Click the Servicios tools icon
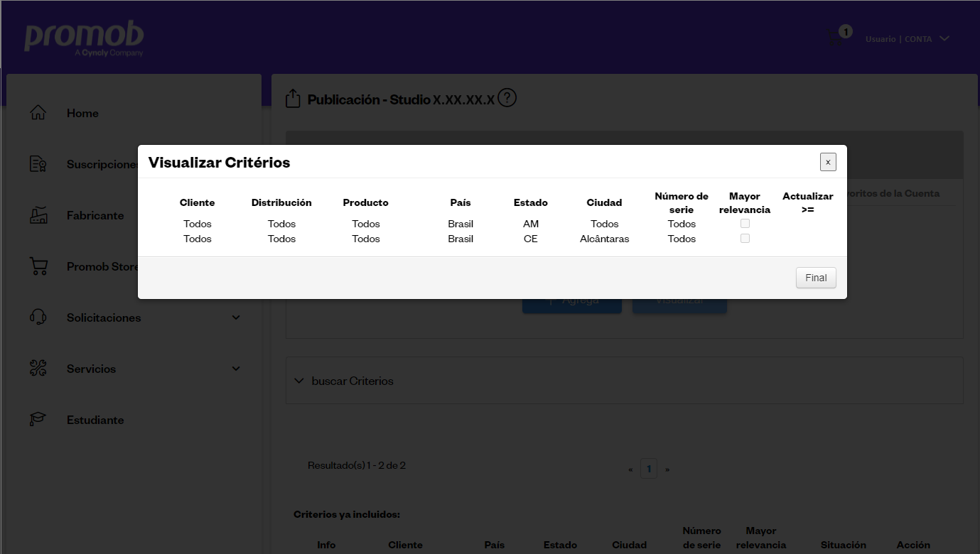The image size is (980, 554). [38, 369]
